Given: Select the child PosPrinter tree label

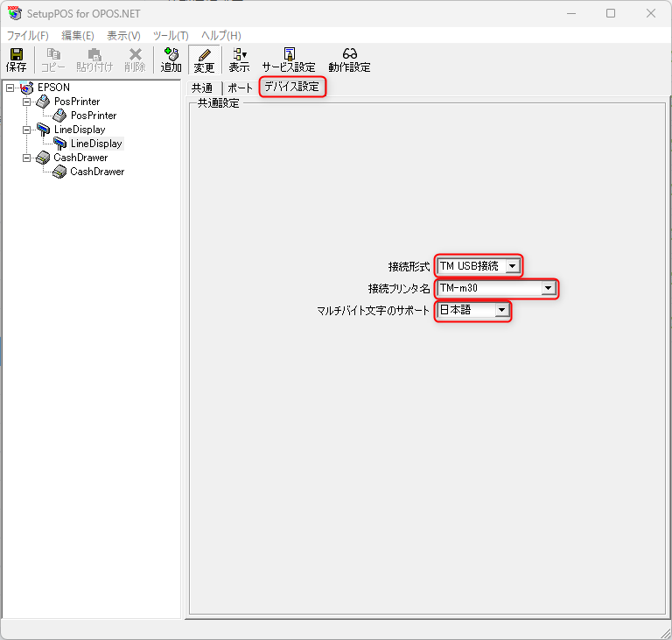Looking at the screenshot, I should click(94, 116).
